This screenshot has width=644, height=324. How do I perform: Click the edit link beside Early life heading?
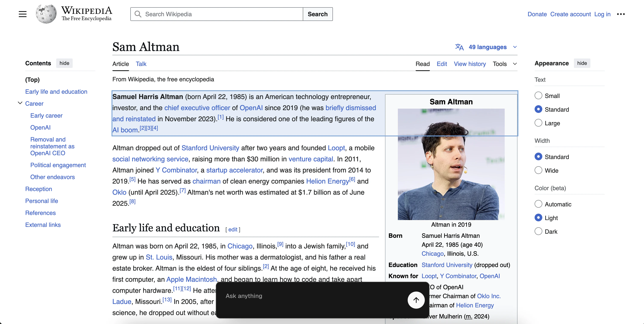point(233,230)
